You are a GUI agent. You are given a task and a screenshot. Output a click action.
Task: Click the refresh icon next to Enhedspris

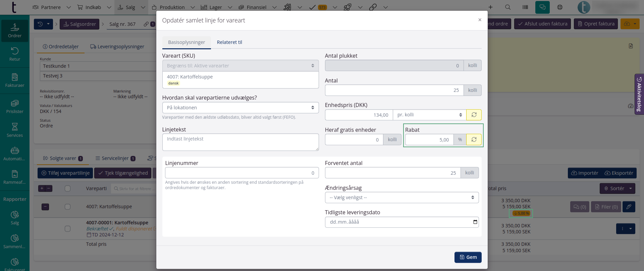coord(474,115)
